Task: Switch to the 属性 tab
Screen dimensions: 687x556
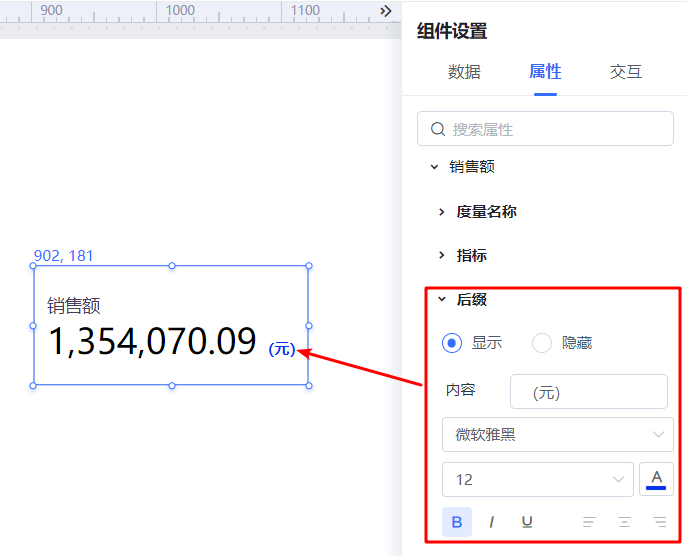Action: point(545,71)
